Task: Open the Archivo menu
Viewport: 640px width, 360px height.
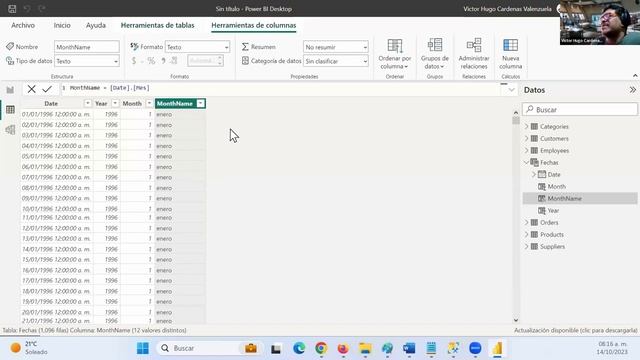Action: click(x=23, y=25)
